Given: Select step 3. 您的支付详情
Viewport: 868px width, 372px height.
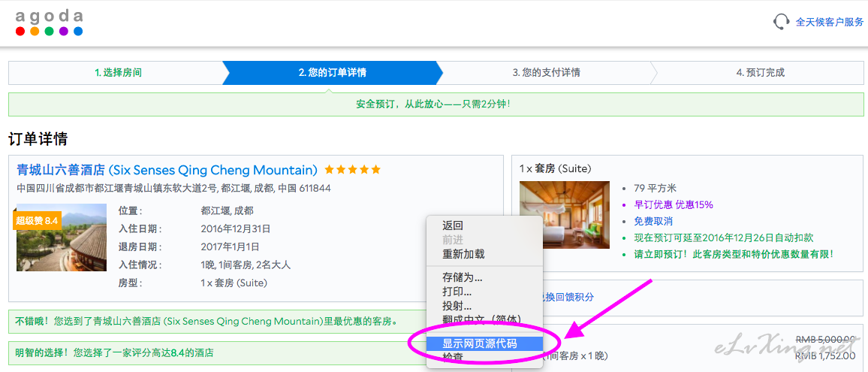Looking at the screenshot, I should pos(546,73).
